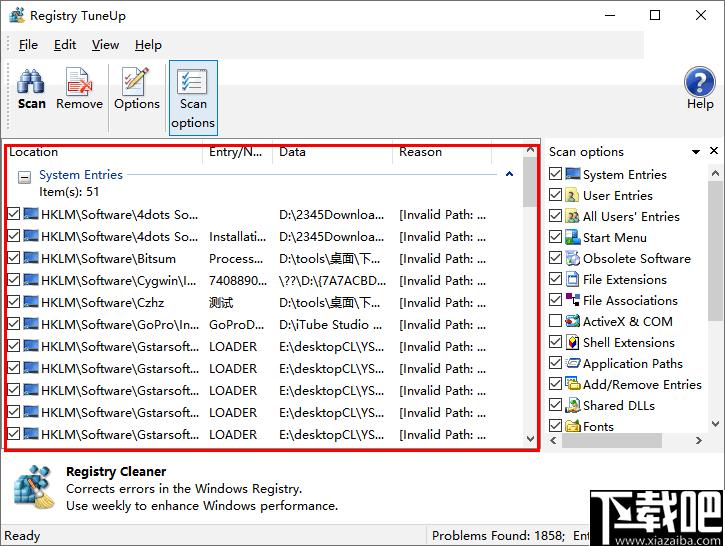The height and width of the screenshot is (546, 725).
Task: Select the 'Installati...' entry cell
Action: [238, 237]
